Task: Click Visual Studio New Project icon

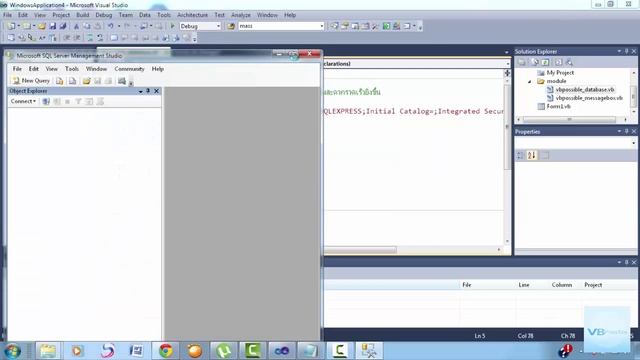Action: [11, 26]
